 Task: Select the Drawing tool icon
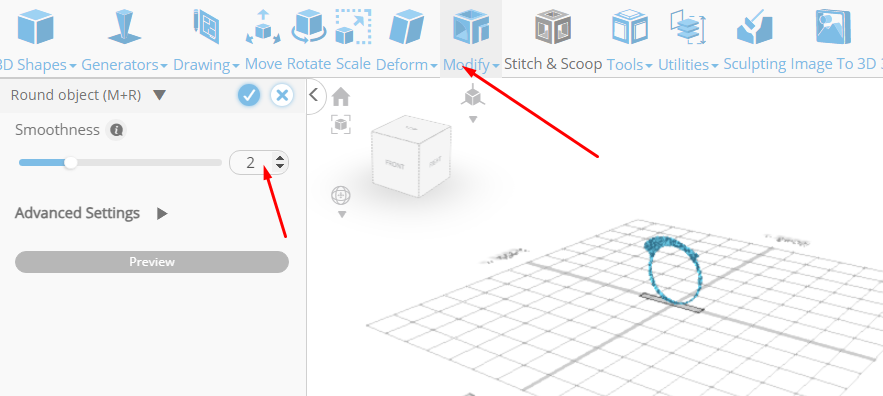coord(206,27)
